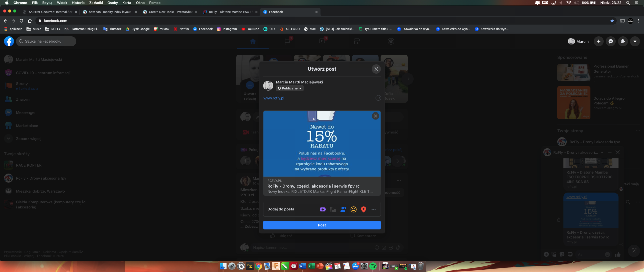
Task: Open Microsoft Word from the Dock
Action: click(x=303, y=266)
